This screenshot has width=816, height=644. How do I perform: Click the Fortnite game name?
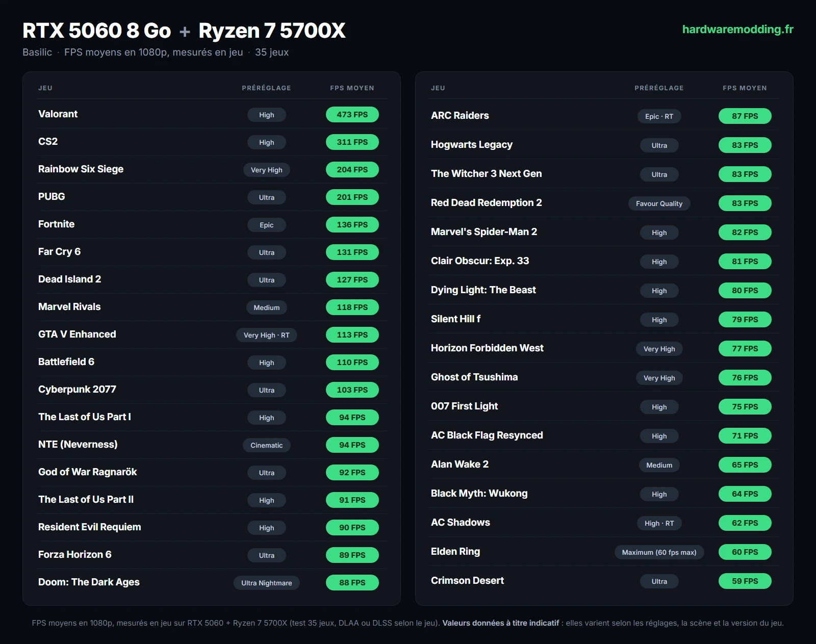(56, 224)
